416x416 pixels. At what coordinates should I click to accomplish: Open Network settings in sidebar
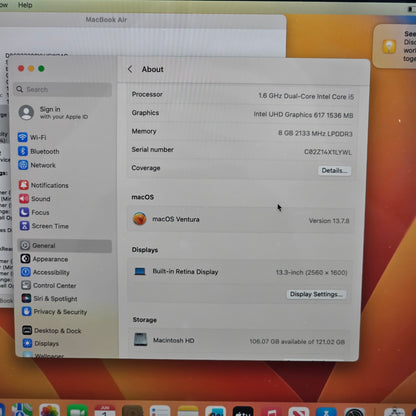tap(37, 165)
